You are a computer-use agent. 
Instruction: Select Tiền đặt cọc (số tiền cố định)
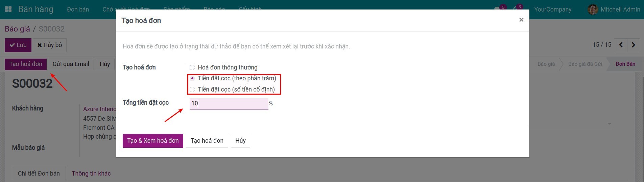[x=192, y=89]
